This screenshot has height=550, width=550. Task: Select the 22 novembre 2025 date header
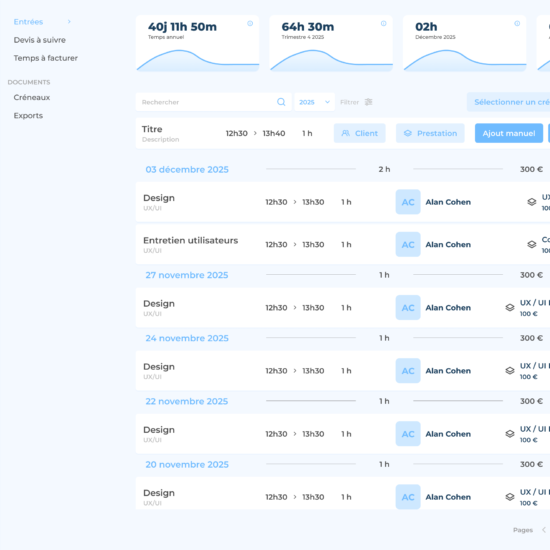pos(187,401)
